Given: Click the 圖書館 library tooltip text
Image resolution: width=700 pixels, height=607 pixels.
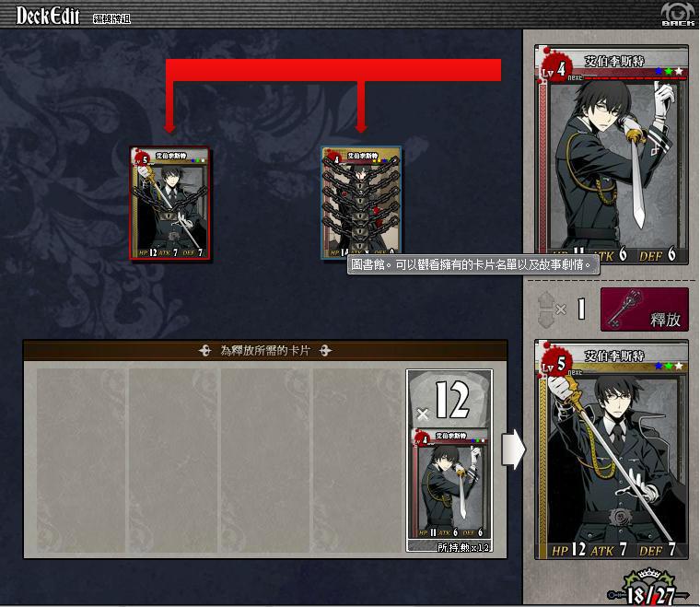Looking at the screenshot, I should [x=473, y=265].
